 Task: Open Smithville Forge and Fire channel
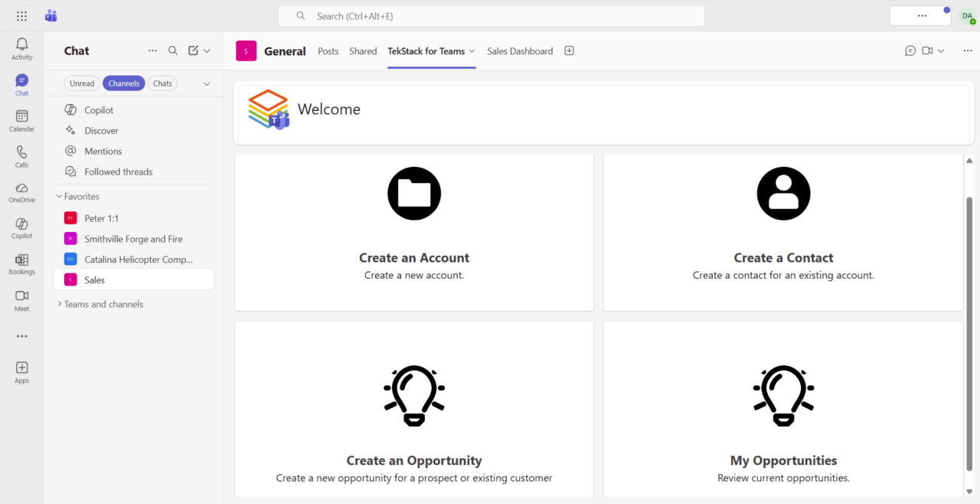(133, 239)
